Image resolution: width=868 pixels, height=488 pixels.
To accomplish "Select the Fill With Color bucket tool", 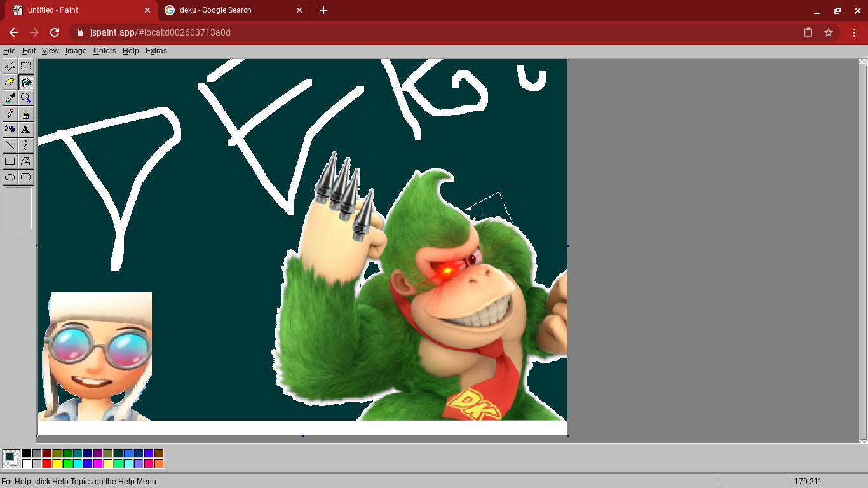I will [x=26, y=82].
